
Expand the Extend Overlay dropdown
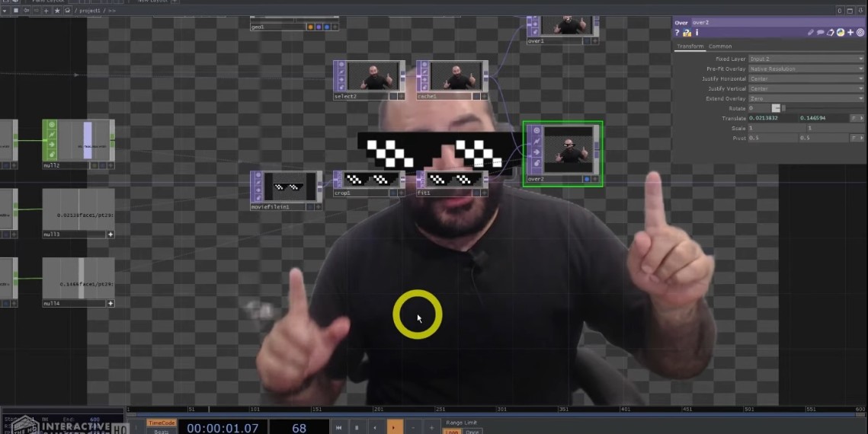(806, 98)
